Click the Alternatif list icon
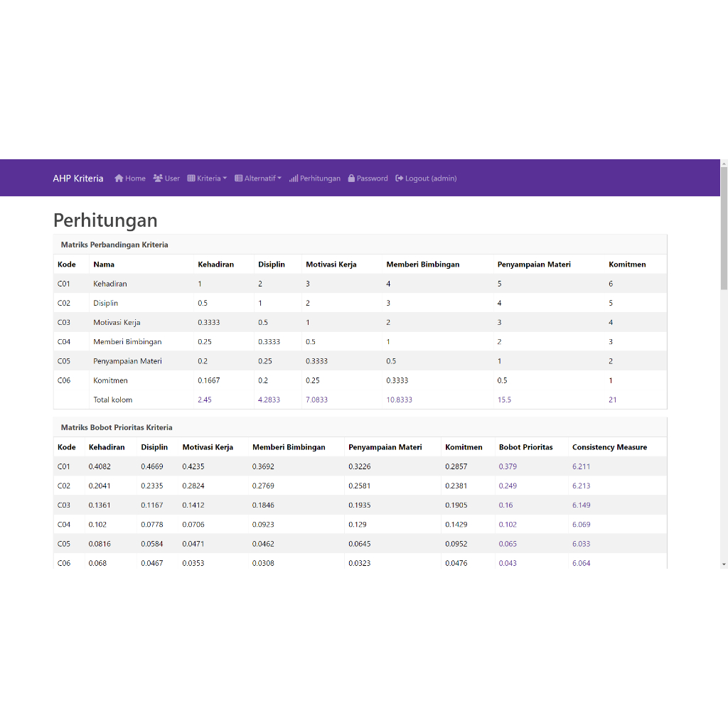Viewport: 728px width, 728px height. coord(239,178)
